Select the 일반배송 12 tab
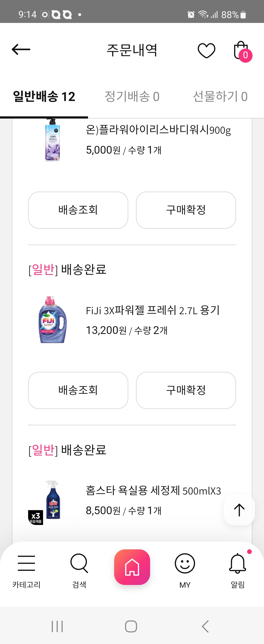This screenshot has width=264, height=644. [44, 97]
